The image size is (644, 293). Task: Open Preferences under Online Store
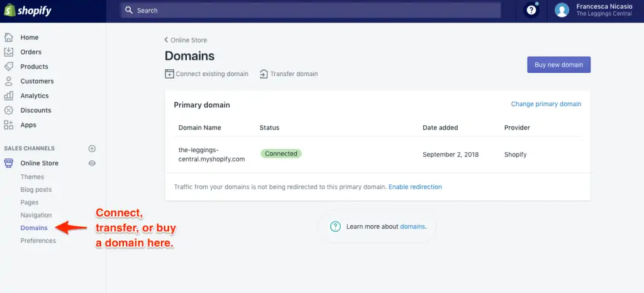tap(38, 240)
